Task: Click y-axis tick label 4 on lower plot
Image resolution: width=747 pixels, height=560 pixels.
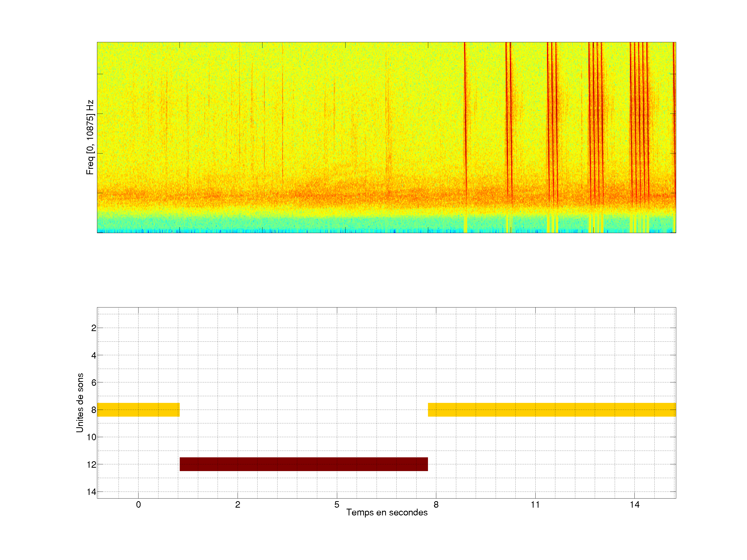Action: (x=94, y=355)
